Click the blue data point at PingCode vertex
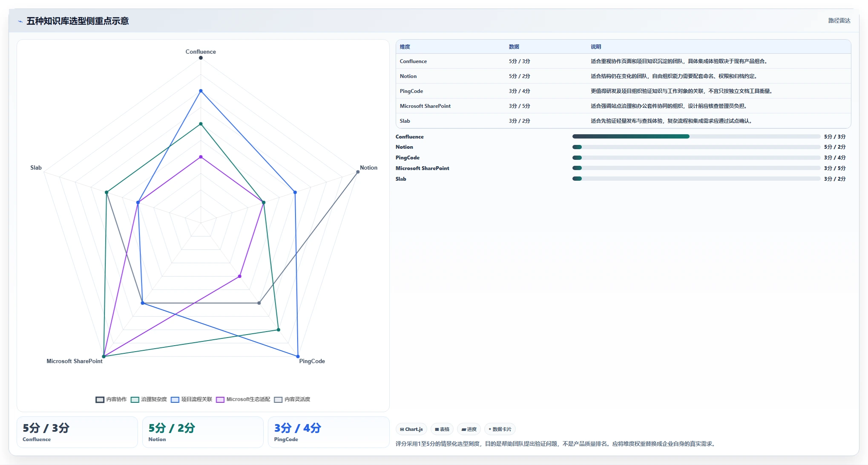Image resolution: width=868 pixels, height=465 pixels. coord(298,356)
